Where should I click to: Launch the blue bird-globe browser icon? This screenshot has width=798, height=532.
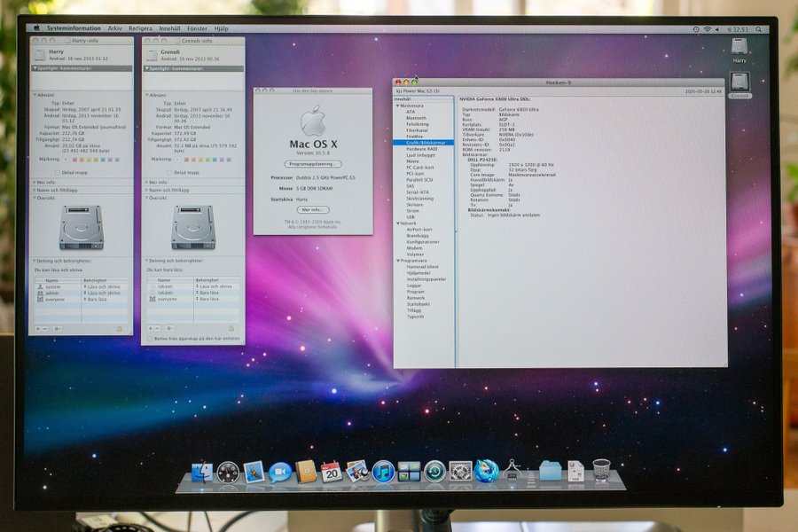[x=486, y=471]
